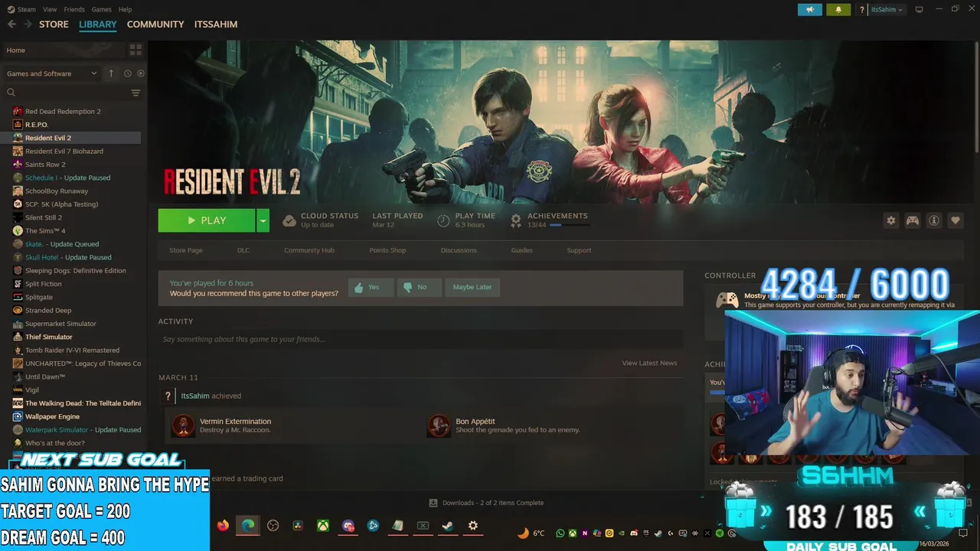Viewport: 980px width, 551px height.
Task: Open the Discussions link
Action: coord(459,250)
